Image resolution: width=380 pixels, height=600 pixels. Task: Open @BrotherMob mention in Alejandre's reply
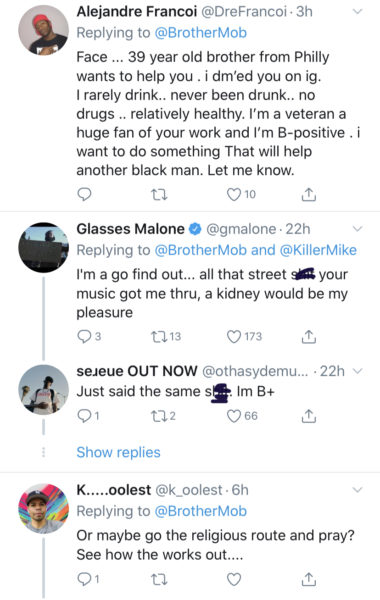click(201, 33)
